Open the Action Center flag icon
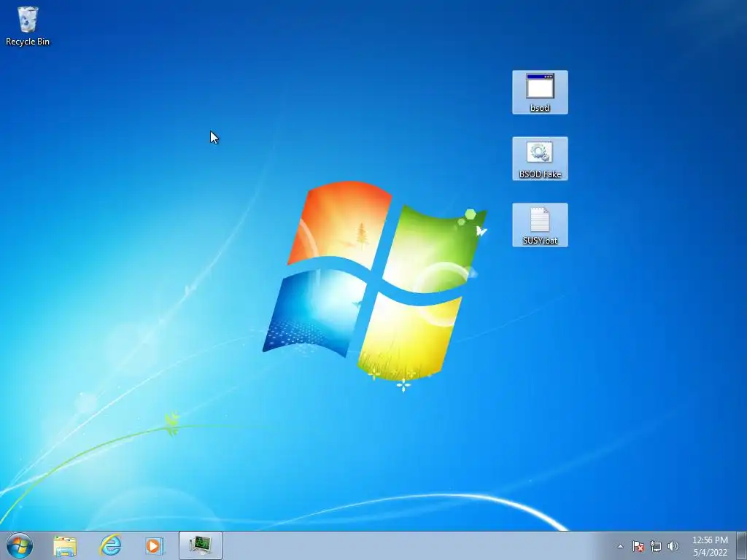This screenshot has height=560, width=747. tap(638, 547)
